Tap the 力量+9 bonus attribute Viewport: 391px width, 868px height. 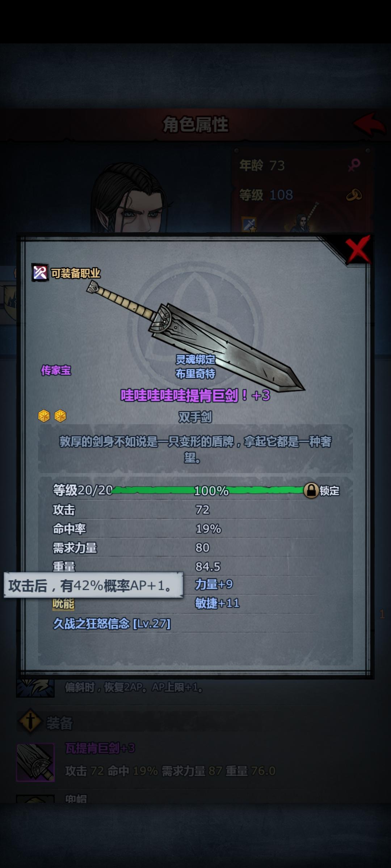214,584
